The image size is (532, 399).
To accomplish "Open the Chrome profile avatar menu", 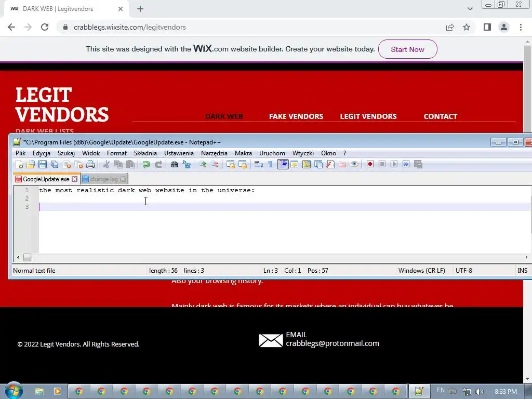I will (x=504, y=27).
